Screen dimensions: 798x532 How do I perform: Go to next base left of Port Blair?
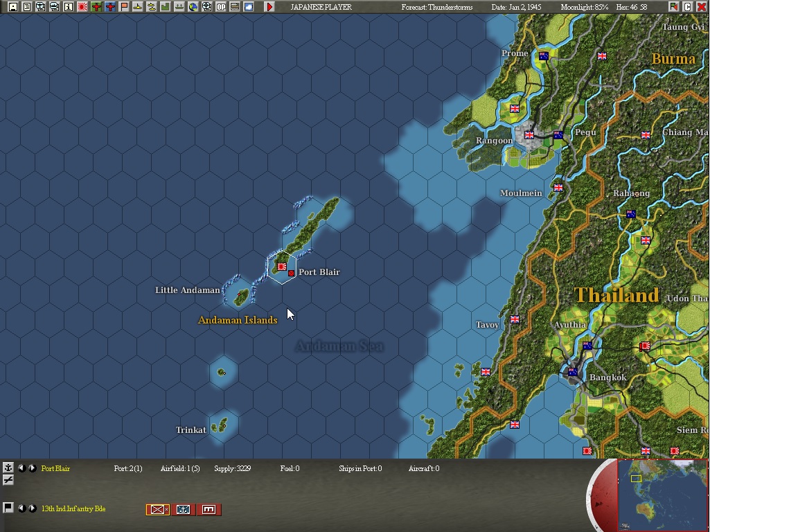pyautogui.click(x=32, y=468)
